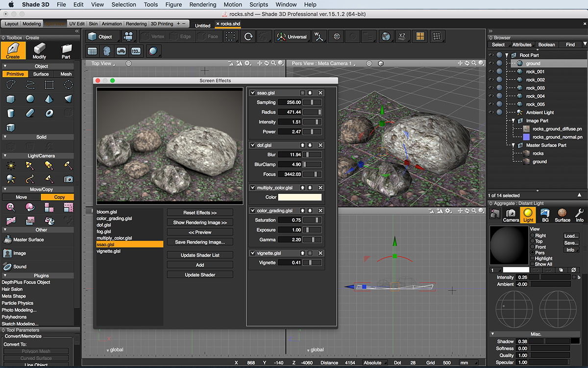This screenshot has width=588, height=368.
Task: Click the Reset Effects button
Action: tap(200, 212)
